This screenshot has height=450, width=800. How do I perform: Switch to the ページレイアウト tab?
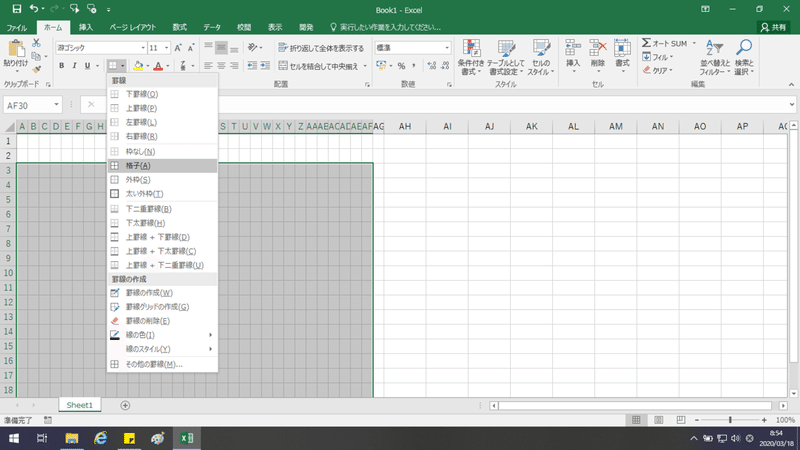click(133, 28)
